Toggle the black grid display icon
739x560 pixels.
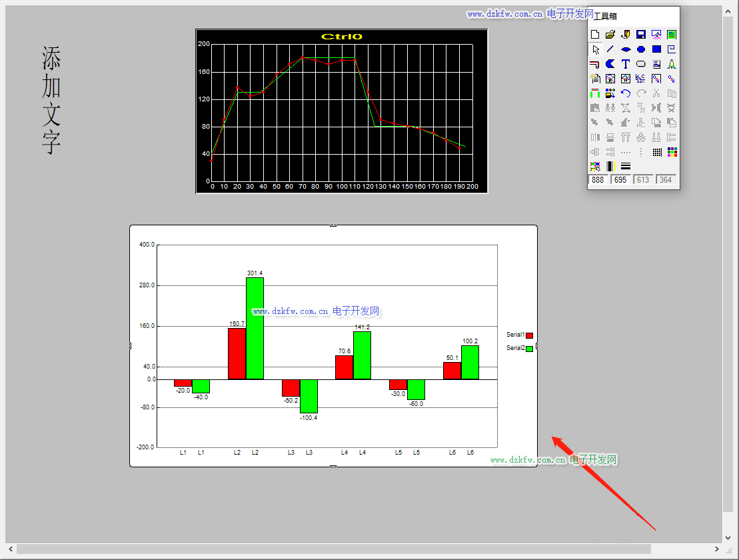(x=656, y=152)
